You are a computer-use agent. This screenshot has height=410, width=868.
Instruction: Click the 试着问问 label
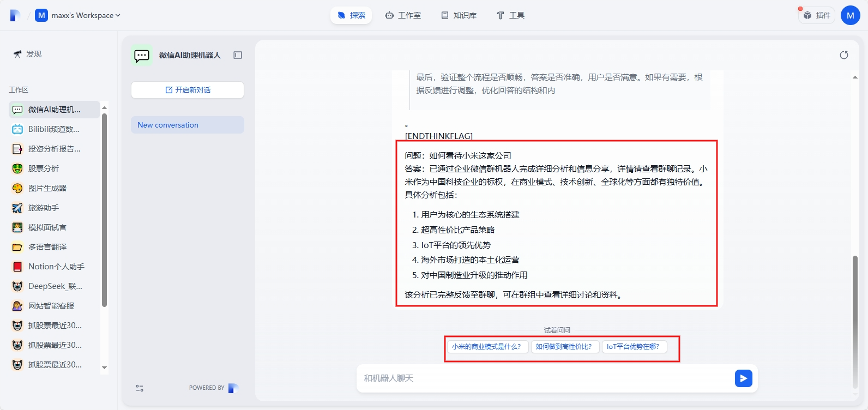[x=557, y=330]
